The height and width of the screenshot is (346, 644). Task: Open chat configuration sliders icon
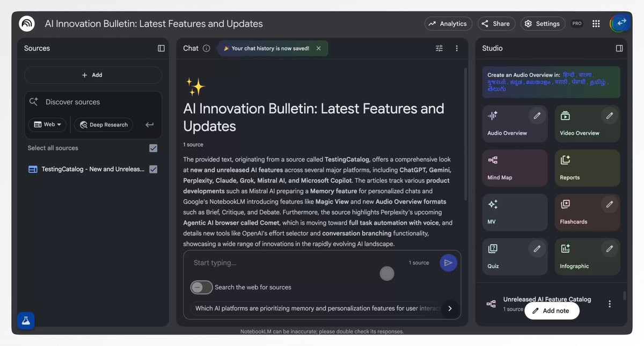pyautogui.click(x=439, y=48)
